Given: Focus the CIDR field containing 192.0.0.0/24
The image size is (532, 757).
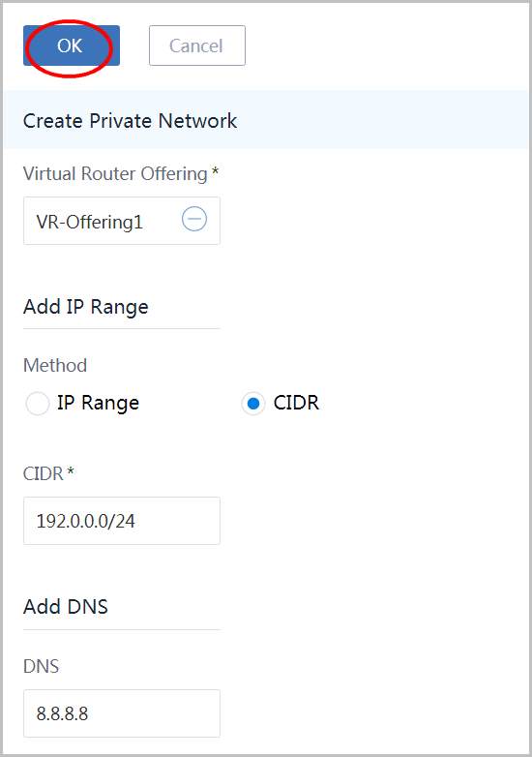Looking at the screenshot, I should point(122,521).
